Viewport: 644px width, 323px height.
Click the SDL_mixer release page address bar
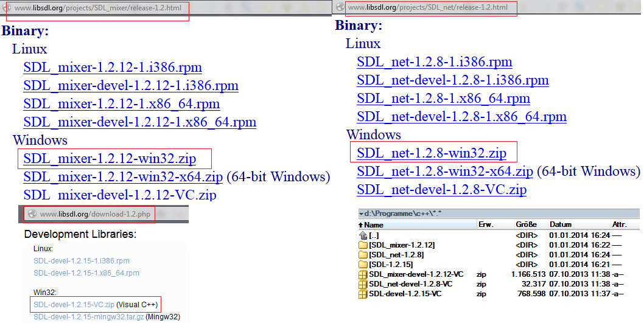(x=98, y=8)
